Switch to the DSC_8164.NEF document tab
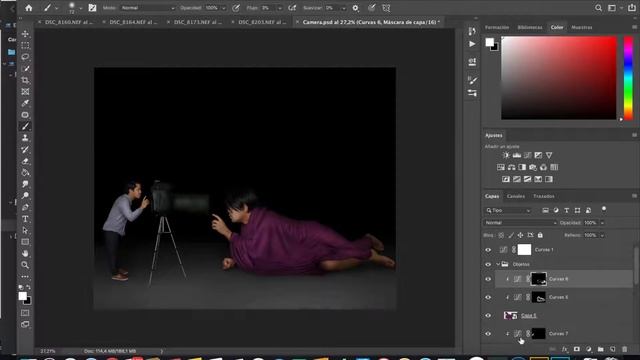The height and width of the screenshot is (360, 640). [133, 22]
